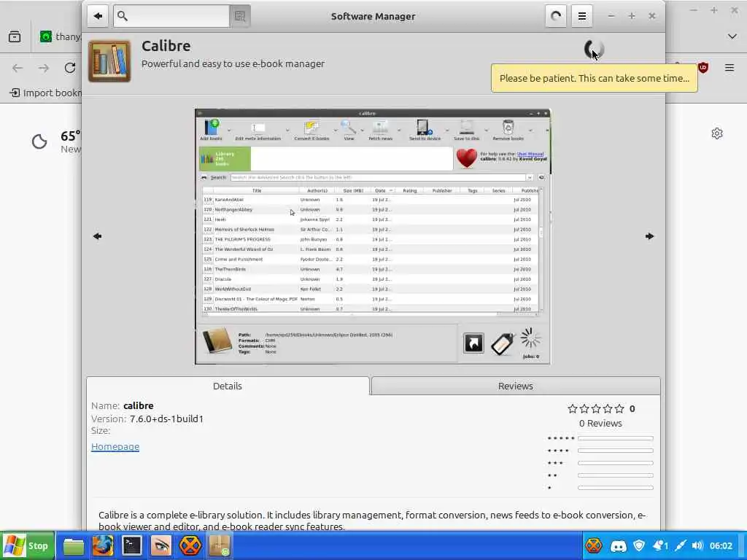747x560 pixels.
Task: Go back using the Software Manager back arrow
Action: click(98, 16)
